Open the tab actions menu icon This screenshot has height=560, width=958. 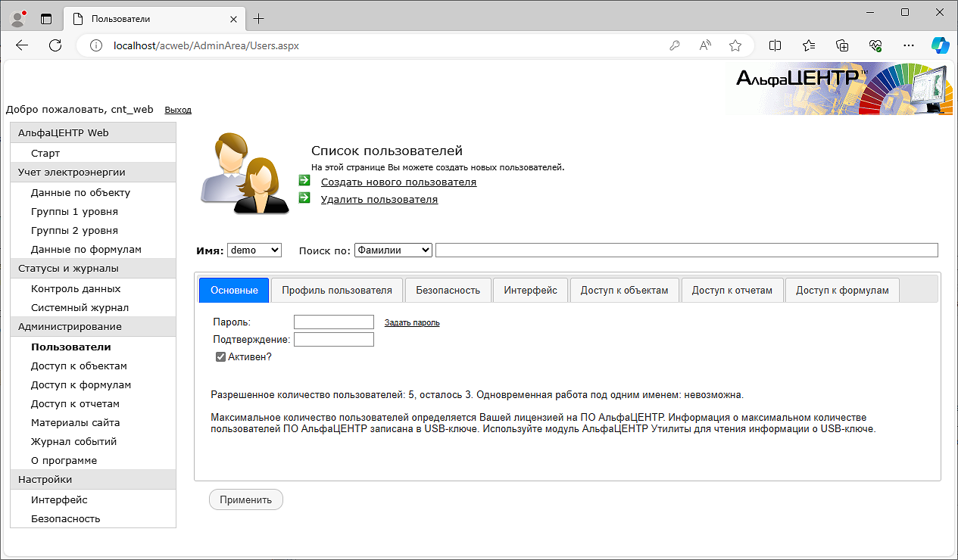46,18
